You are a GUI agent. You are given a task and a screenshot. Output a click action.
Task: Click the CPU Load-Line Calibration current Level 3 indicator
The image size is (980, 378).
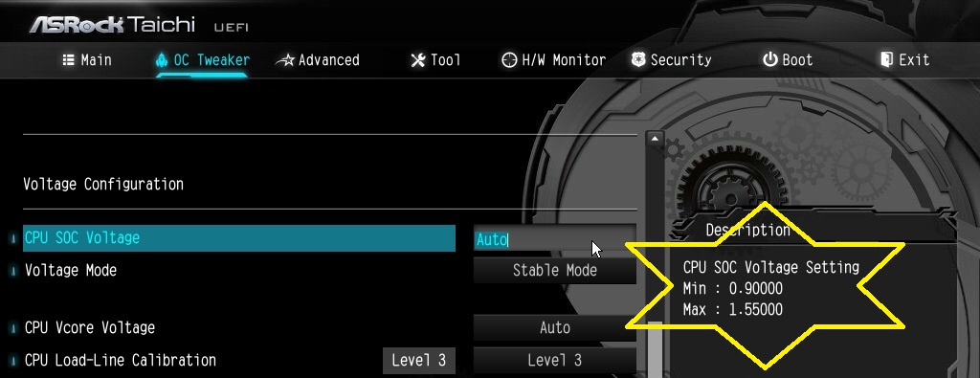(x=419, y=361)
